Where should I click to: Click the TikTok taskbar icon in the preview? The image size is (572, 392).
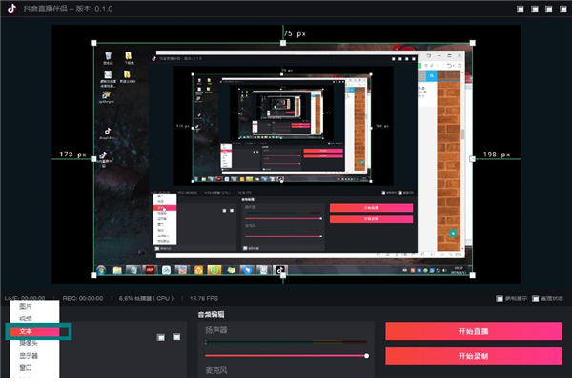[x=279, y=270]
